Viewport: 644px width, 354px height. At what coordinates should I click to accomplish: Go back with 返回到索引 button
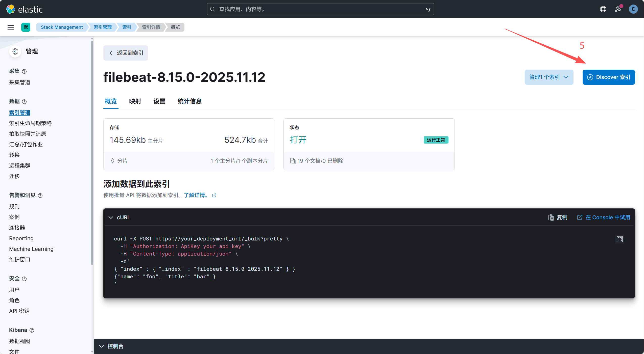pos(126,53)
